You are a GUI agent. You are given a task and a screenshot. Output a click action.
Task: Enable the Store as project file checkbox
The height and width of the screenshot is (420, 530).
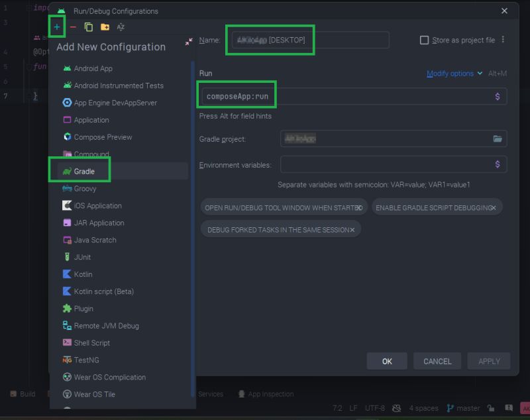424,40
